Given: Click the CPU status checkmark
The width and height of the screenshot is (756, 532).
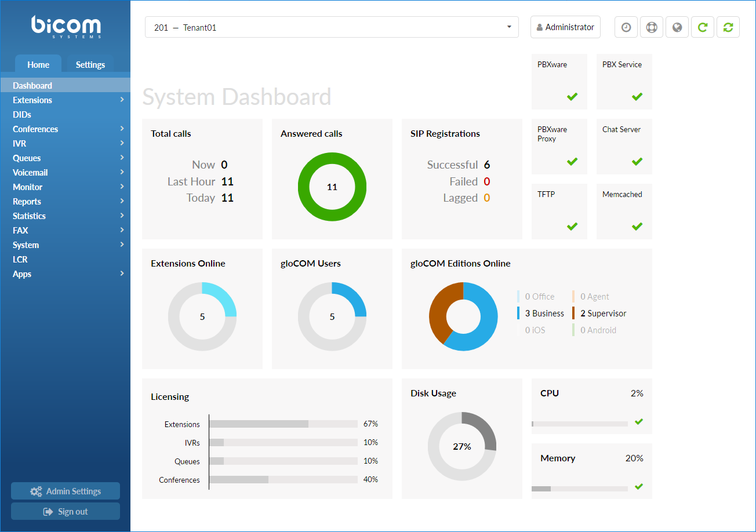Looking at the screenshot, I should (639, 422).
